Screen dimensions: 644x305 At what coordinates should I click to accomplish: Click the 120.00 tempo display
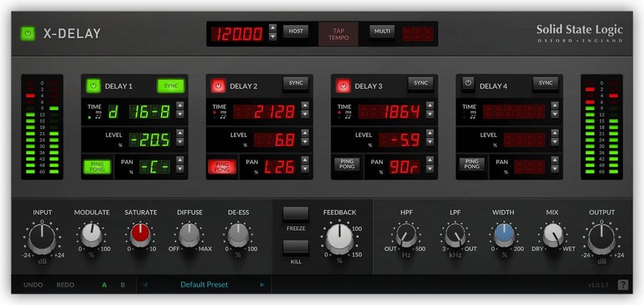point(238,34)
